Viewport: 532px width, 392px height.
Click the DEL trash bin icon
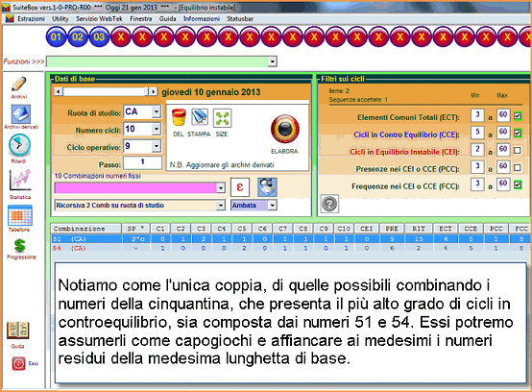click(x=179, y=118)
